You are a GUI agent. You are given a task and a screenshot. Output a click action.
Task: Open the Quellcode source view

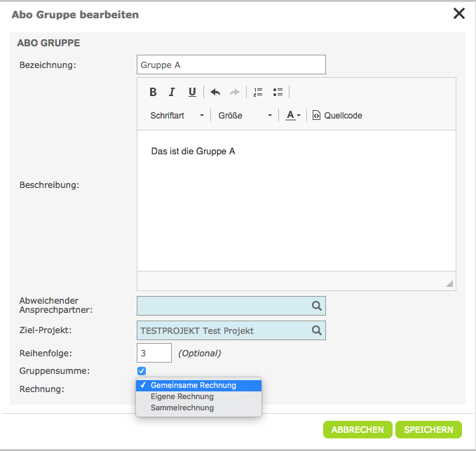coord(337,115)
